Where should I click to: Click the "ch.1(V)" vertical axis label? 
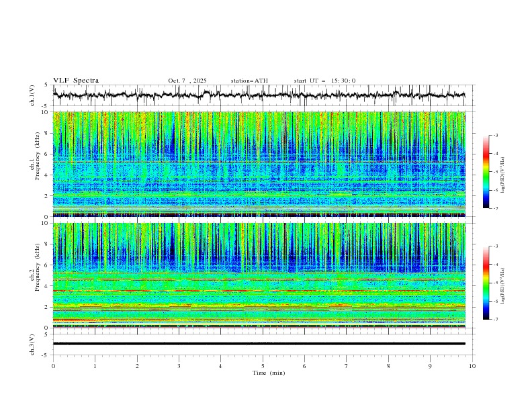click(x=32, y=95)
